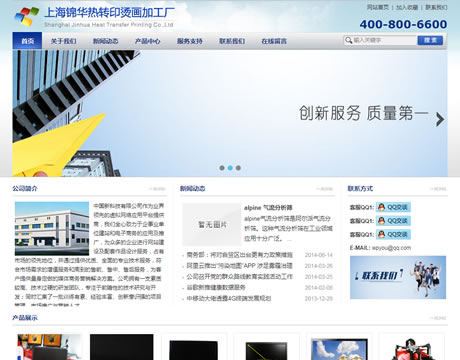Select the first banner carousel dot
This screenshot has width=460, height=360.
(x=222, y=168)
